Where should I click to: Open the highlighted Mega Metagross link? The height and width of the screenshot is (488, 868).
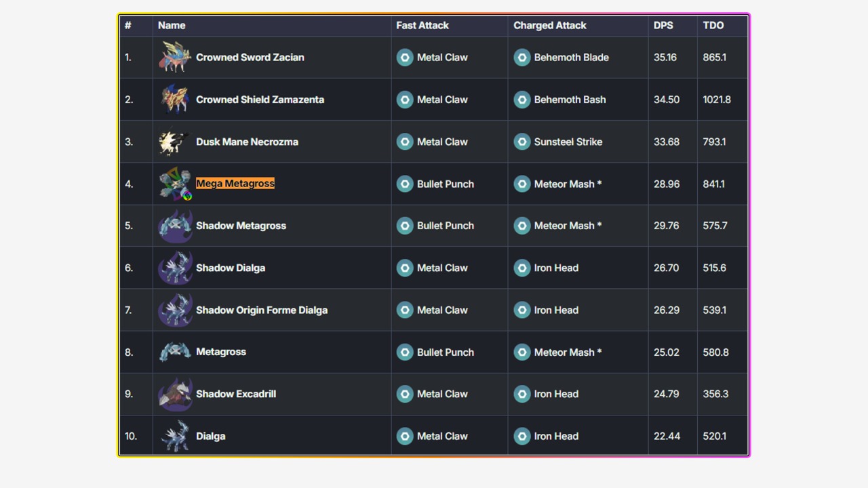[235, 184]
